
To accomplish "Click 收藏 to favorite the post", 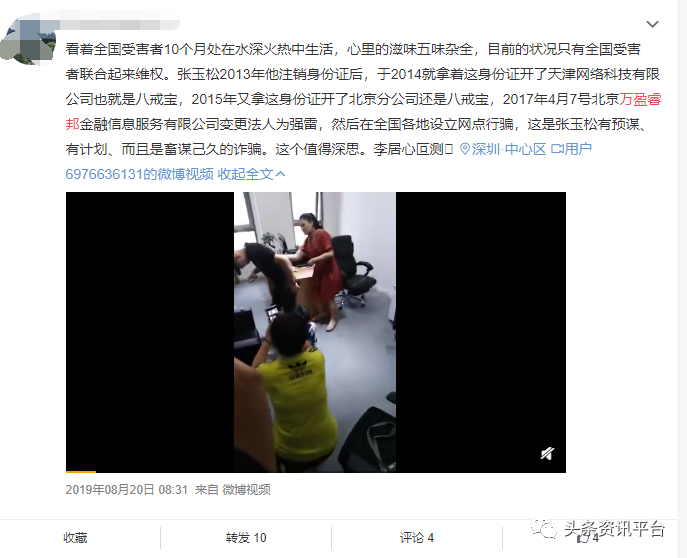I will pyautogui.click(x=75, y=537).
